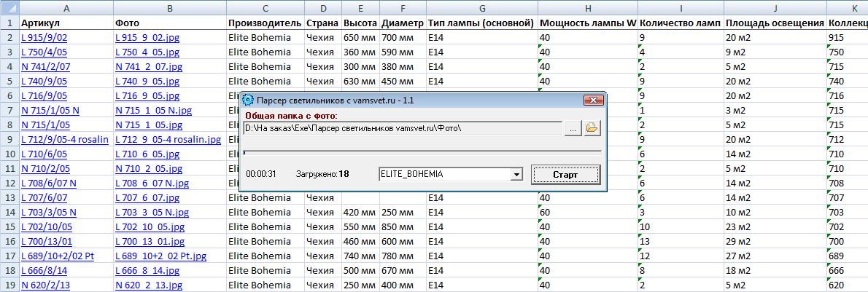
Task: Click the 00:00:31 elapsed time label
Action: point(261,173)
